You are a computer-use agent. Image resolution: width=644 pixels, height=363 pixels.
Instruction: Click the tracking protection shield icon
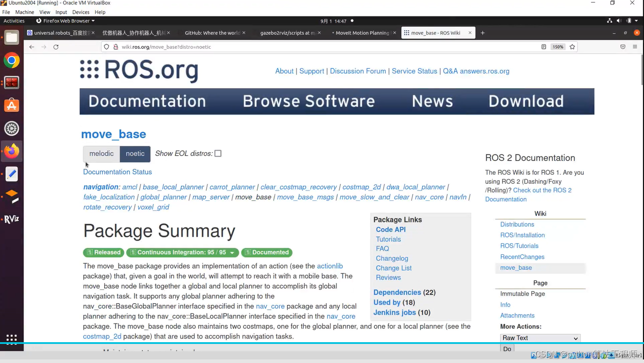tap(106, 47)
